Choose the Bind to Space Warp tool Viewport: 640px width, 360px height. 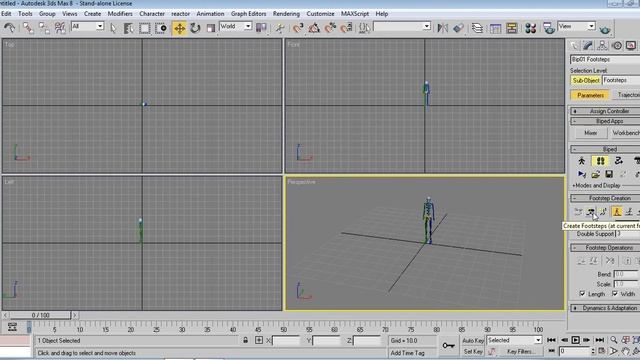click(60, 28)
